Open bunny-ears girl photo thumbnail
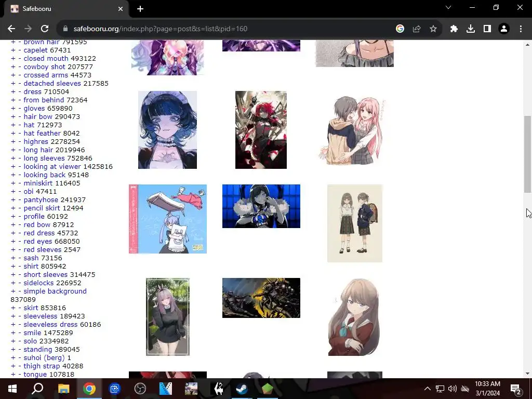Image resolution: width=532 pixels, height=399 pixels. point(168,317)
